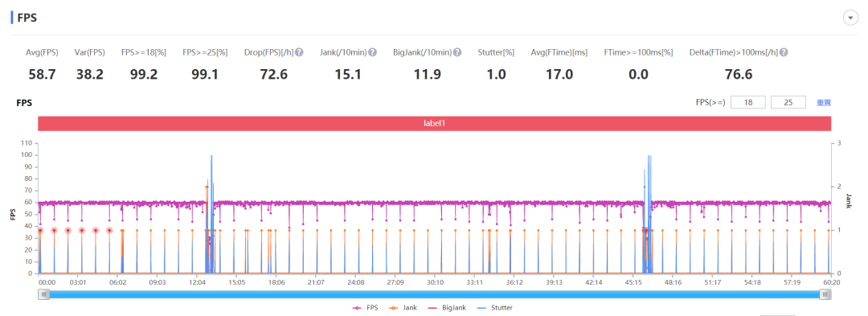Toggle the FPS series in the legend
The image size is (868, 316).
coord(366,307)
